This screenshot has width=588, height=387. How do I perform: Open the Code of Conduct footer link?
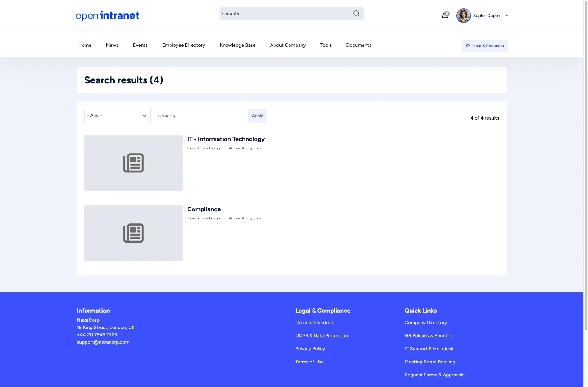314,323
